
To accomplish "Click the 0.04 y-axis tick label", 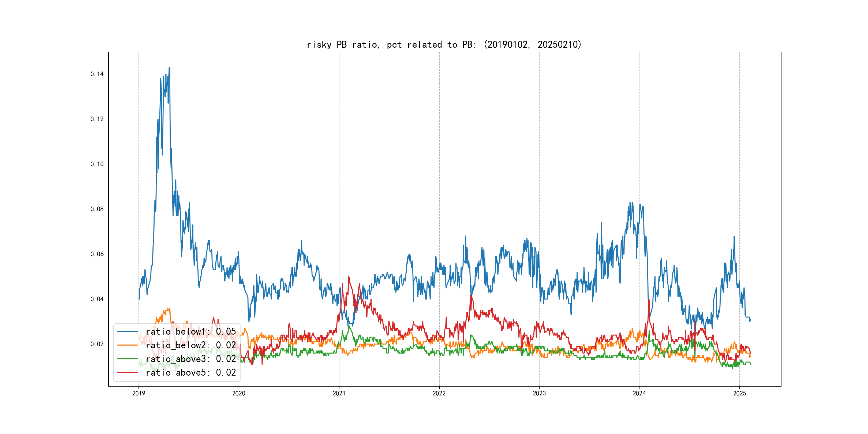I will pos(97,299).
